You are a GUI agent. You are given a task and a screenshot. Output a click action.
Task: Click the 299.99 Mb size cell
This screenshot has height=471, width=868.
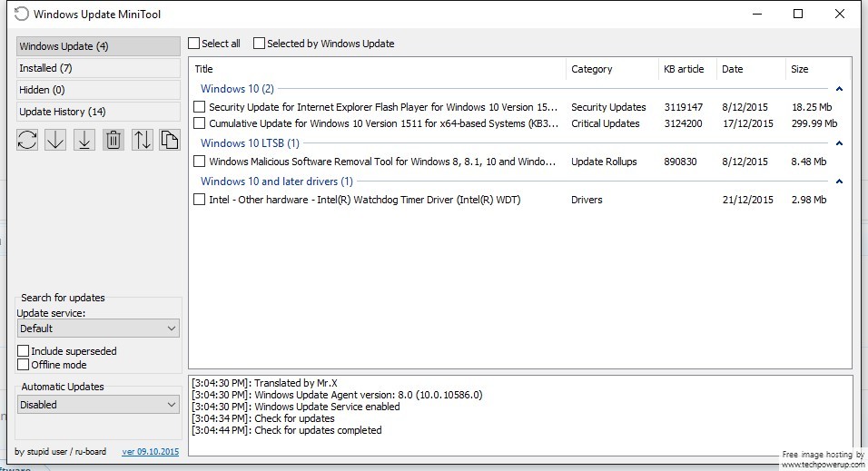814,123
